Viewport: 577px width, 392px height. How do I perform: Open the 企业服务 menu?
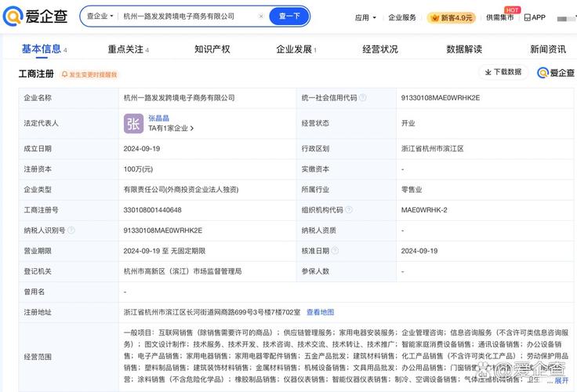[x=402, y=17]
